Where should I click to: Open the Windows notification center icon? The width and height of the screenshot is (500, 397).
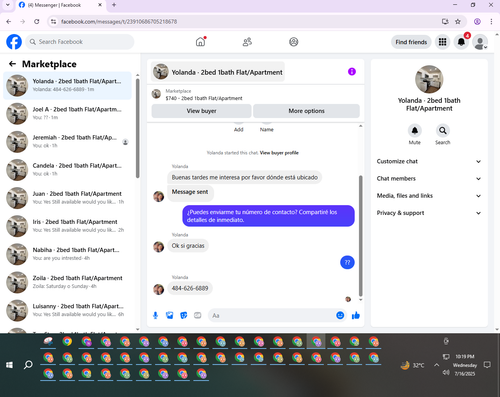487,365
